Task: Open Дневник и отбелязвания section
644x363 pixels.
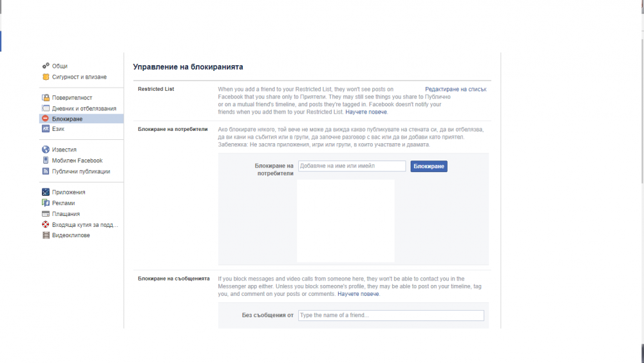Action: (84, 108)
